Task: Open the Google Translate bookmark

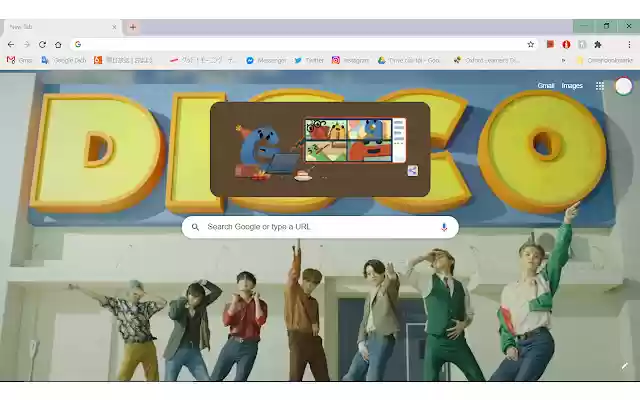Action: click(64, 60)
